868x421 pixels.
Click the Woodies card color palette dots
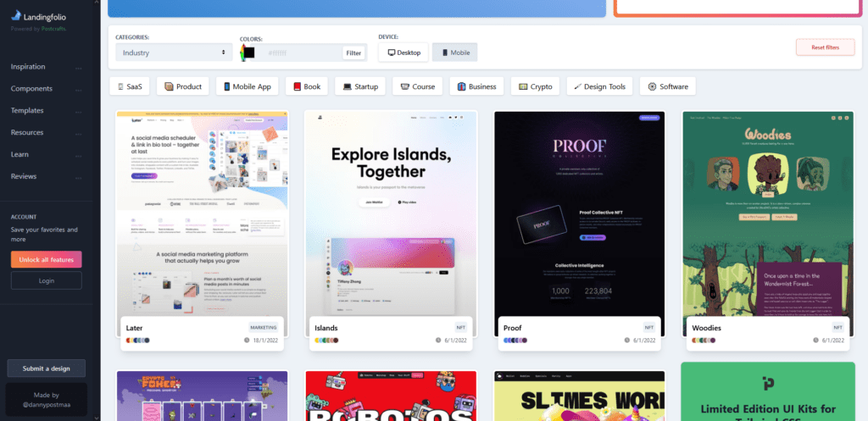click(x=704, y=341)
